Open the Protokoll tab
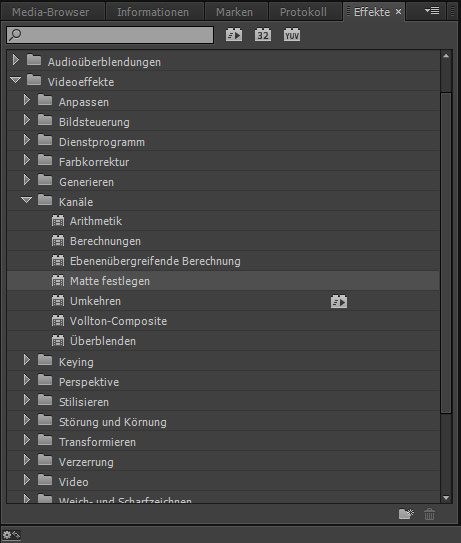461x543 pixels. coord(303,12)
